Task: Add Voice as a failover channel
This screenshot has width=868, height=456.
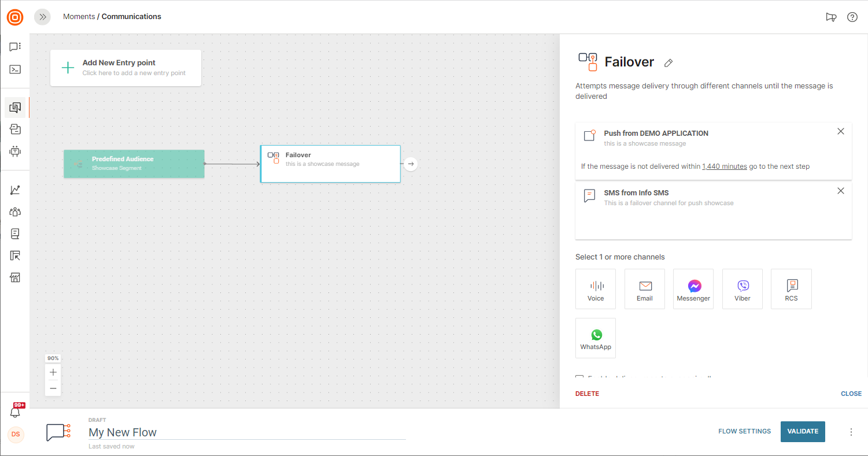Action: (595, 289)
